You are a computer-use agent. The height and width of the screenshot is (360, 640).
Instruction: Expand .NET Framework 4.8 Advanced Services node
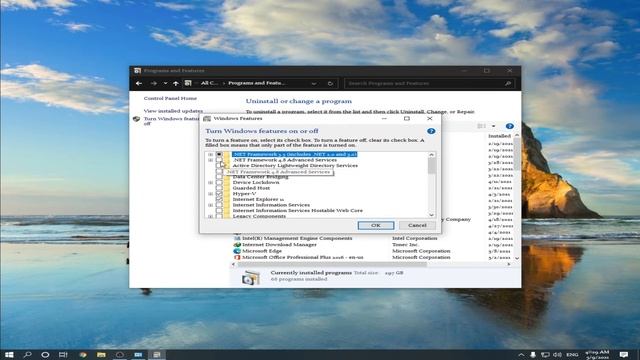(x=211, y=160)
